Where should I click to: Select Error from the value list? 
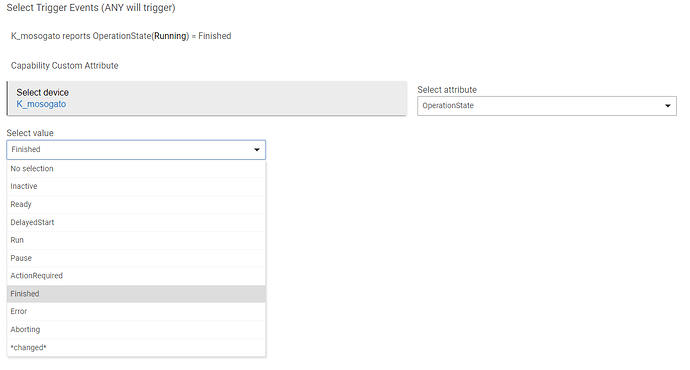[x=136, y=311]
